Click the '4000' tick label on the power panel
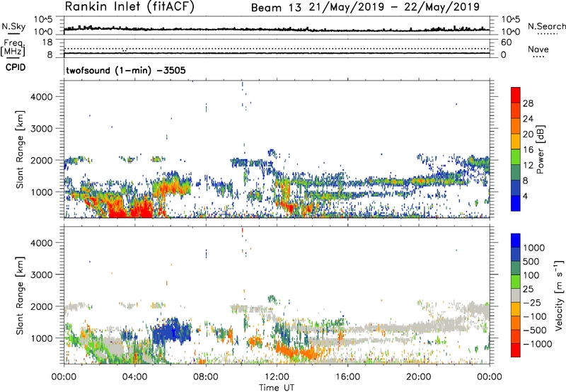The width and height of the screenshot is (566, 392). point(41,97)
